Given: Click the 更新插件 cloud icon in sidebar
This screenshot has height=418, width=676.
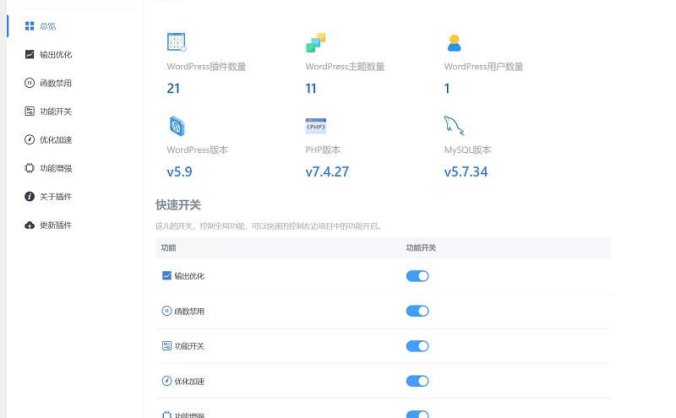Looking at the screenshot, I should tap(29, 225).
